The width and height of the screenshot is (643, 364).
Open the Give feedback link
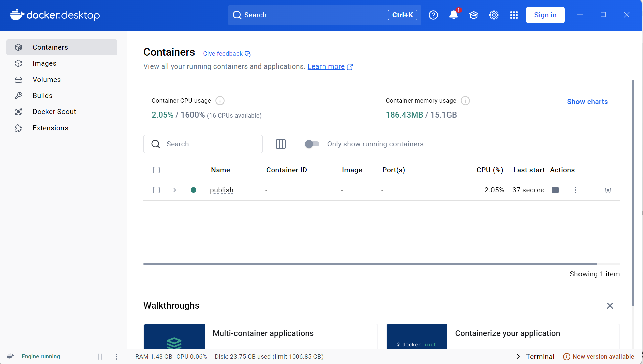pos(223,54)
